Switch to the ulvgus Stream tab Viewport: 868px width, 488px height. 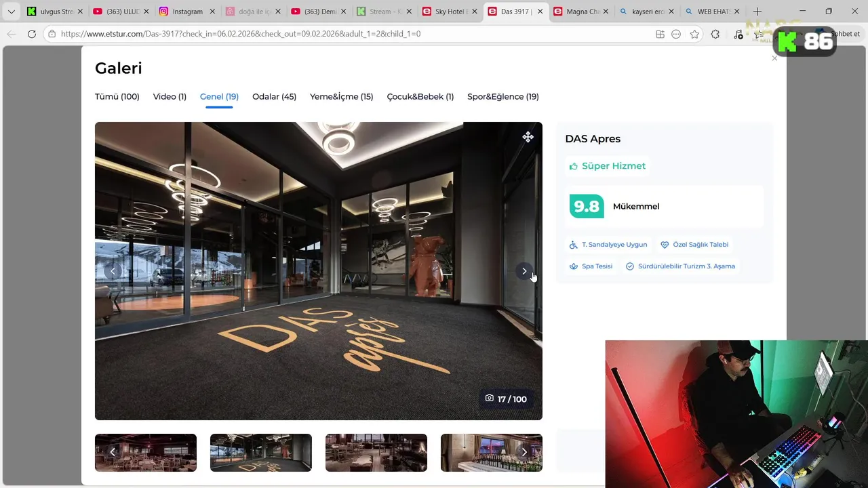(x=54, y=12)
